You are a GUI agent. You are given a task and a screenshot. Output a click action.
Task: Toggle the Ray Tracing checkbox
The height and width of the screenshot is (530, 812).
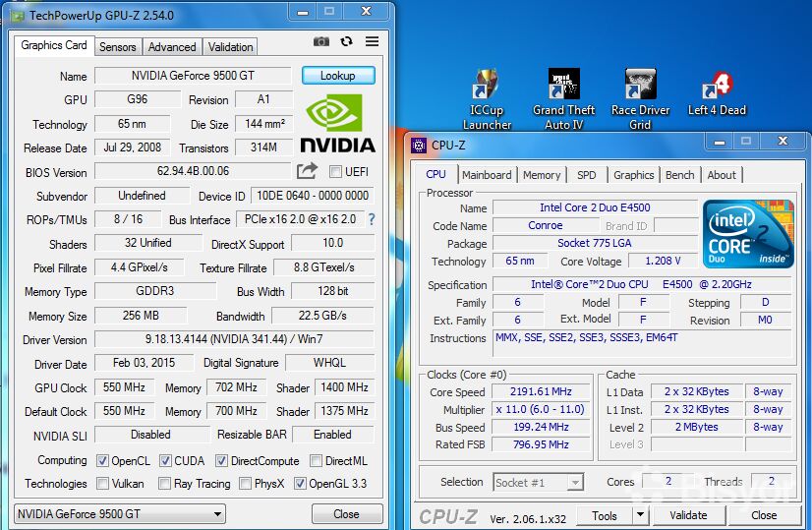pos(165,484)
